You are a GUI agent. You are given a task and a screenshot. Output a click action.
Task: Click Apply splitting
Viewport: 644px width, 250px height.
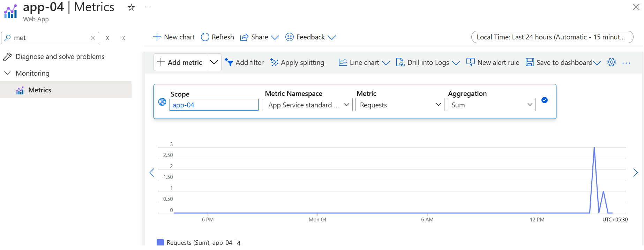[297, 62]
